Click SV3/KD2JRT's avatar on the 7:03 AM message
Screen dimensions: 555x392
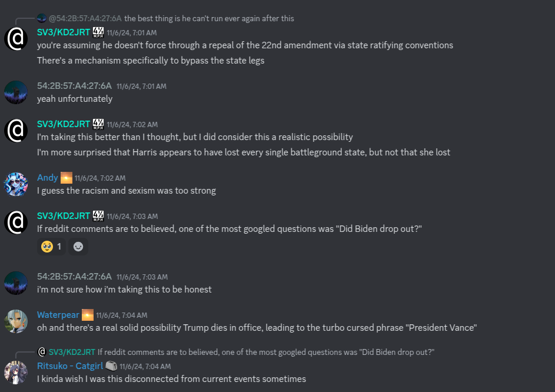[x=16, y=222]
